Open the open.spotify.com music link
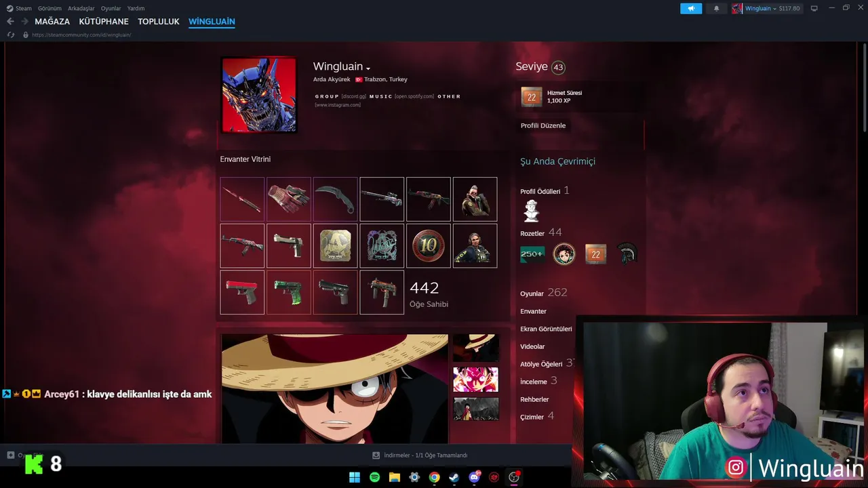This screenshot has width=868, height=488. [414, 96]
